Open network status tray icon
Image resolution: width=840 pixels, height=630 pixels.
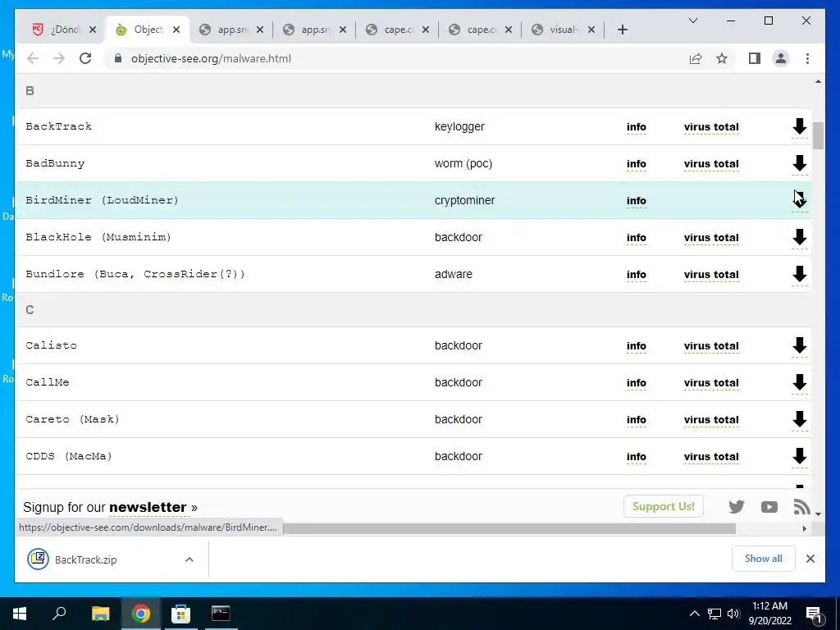[x=714, y=614]
